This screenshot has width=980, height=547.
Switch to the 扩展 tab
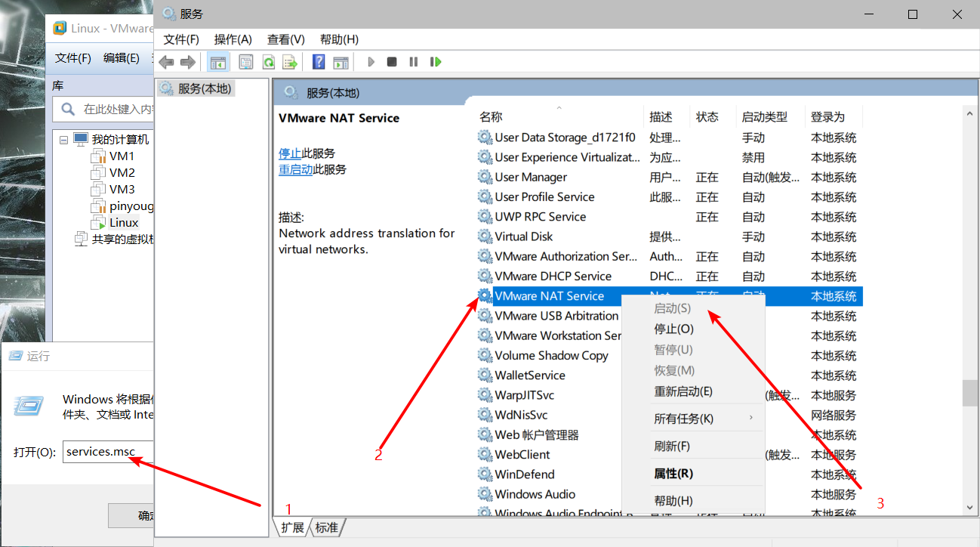(292, 527)
